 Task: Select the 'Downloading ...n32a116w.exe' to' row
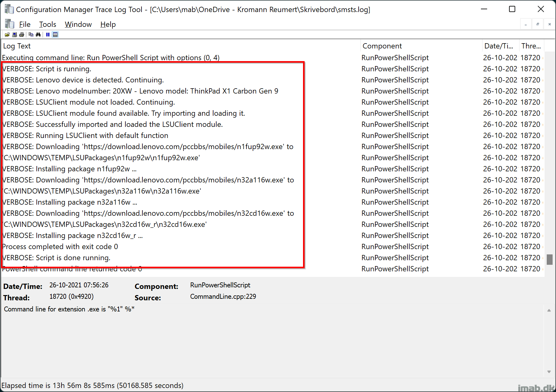click(x=272, y=180)
